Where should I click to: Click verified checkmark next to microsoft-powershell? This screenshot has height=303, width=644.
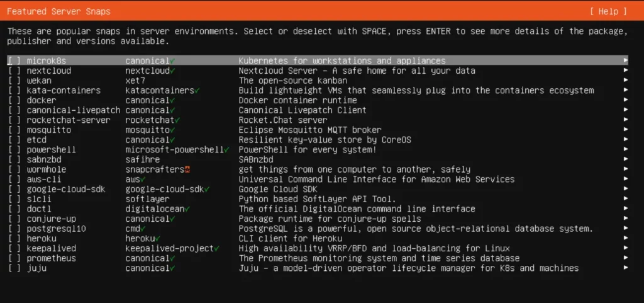tap(226, 150)
